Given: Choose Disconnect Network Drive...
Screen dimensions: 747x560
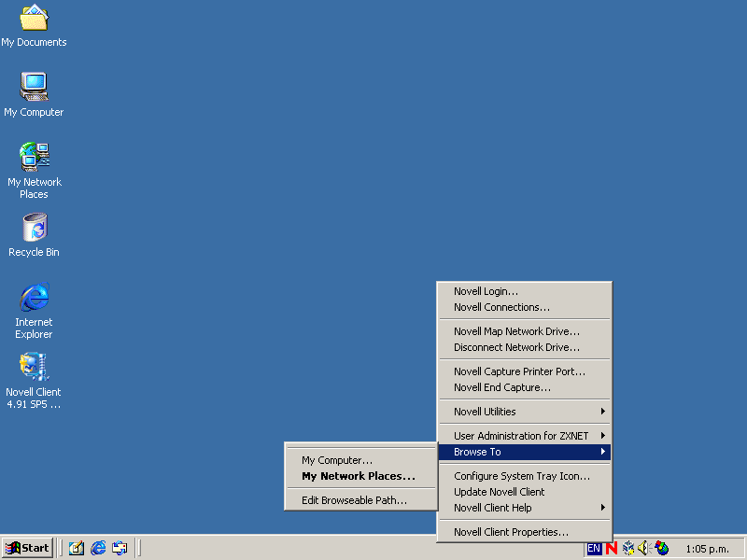Looking at the screenshot, I should pyautogui.click(x=525, y=347).
